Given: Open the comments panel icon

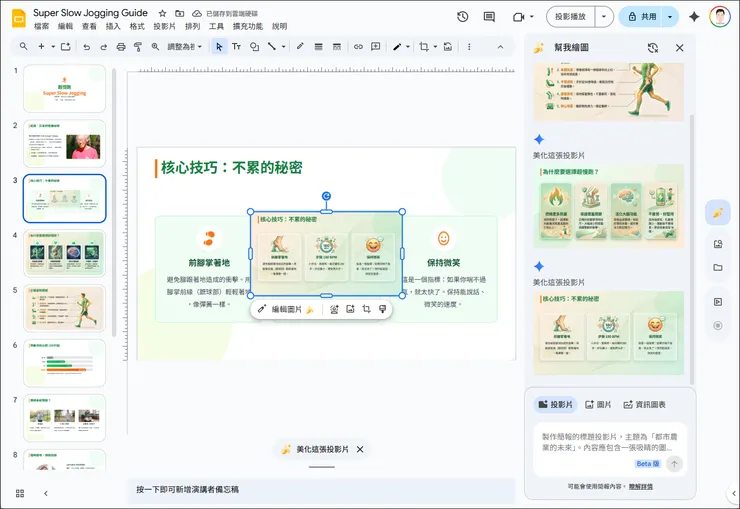Looking at the screenshot, I should coord(489,17).
